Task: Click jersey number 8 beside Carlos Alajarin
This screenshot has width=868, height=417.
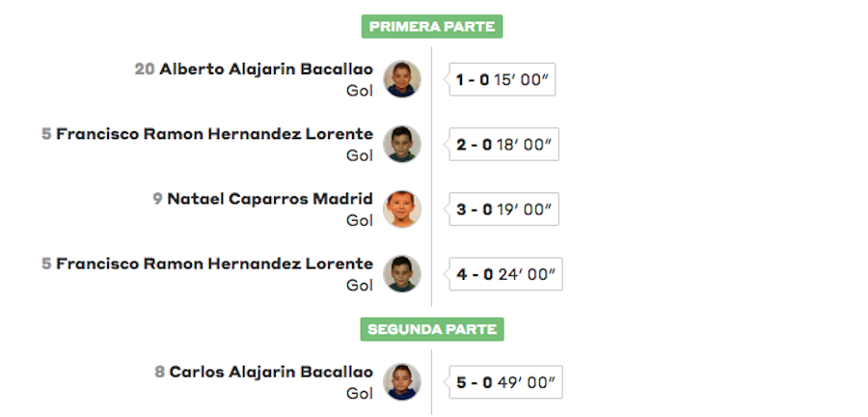Action: pyautogui.click(x=159, y=372)
